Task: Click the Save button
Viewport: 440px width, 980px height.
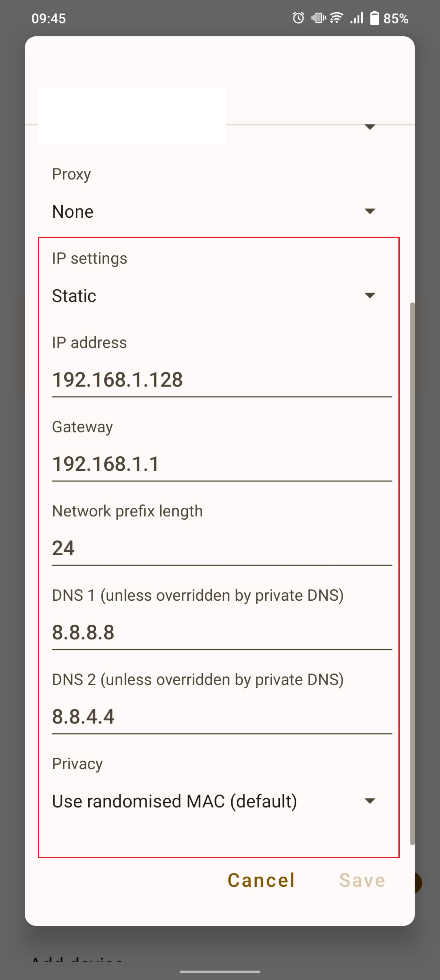Action: coord(362,880)
